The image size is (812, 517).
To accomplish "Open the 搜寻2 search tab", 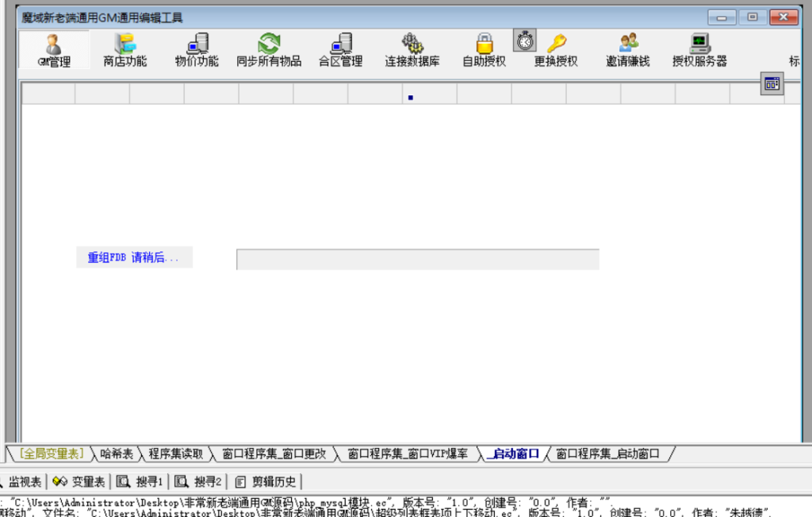I will [x=198, y=482].
